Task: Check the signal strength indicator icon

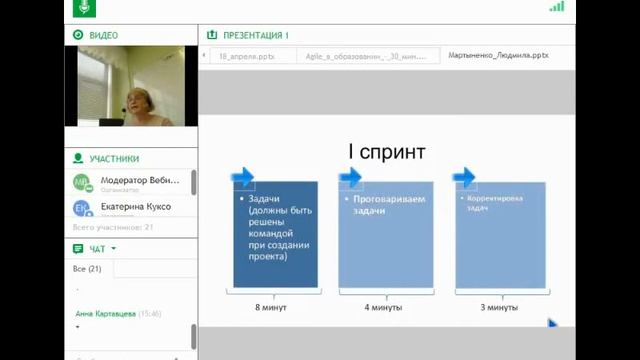Action: (557, 6)
